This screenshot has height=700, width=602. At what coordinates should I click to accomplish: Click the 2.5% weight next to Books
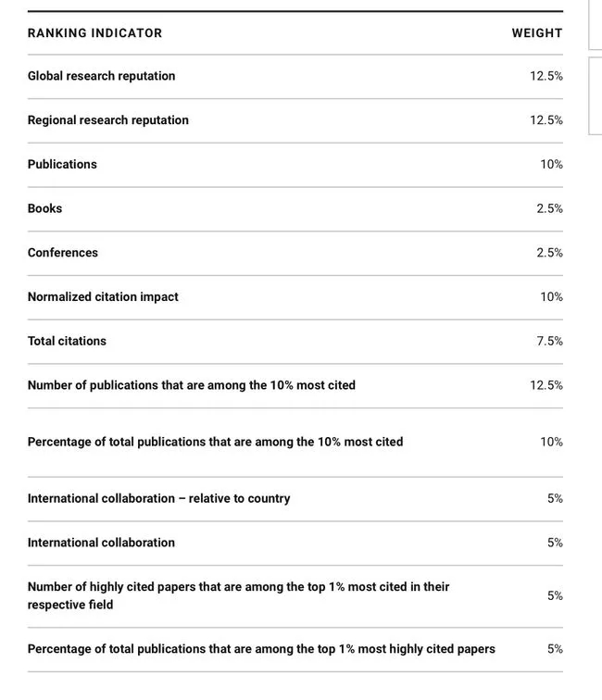549,208
